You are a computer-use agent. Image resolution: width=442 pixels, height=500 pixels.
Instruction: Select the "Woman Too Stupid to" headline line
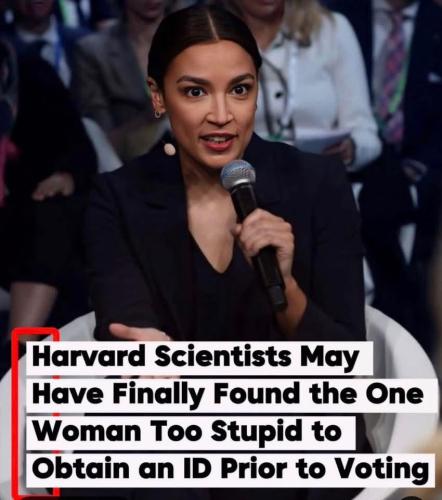coord(187,432)
